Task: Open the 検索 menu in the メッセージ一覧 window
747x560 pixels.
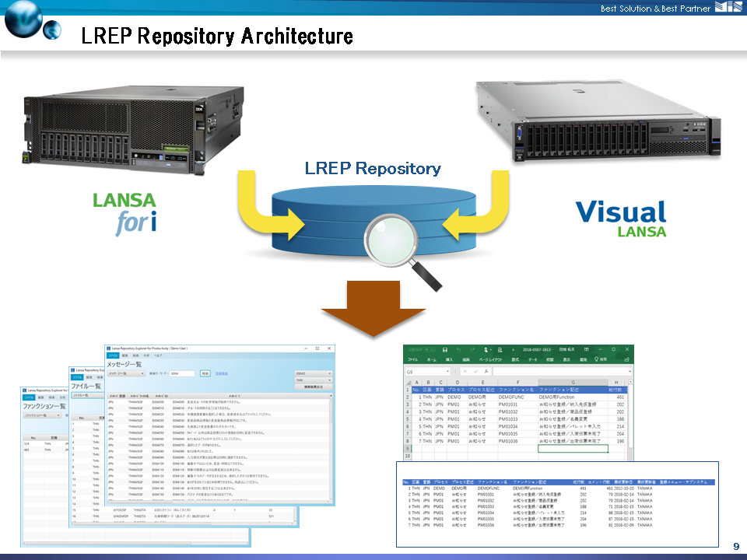Action: (x=135, y=355)
